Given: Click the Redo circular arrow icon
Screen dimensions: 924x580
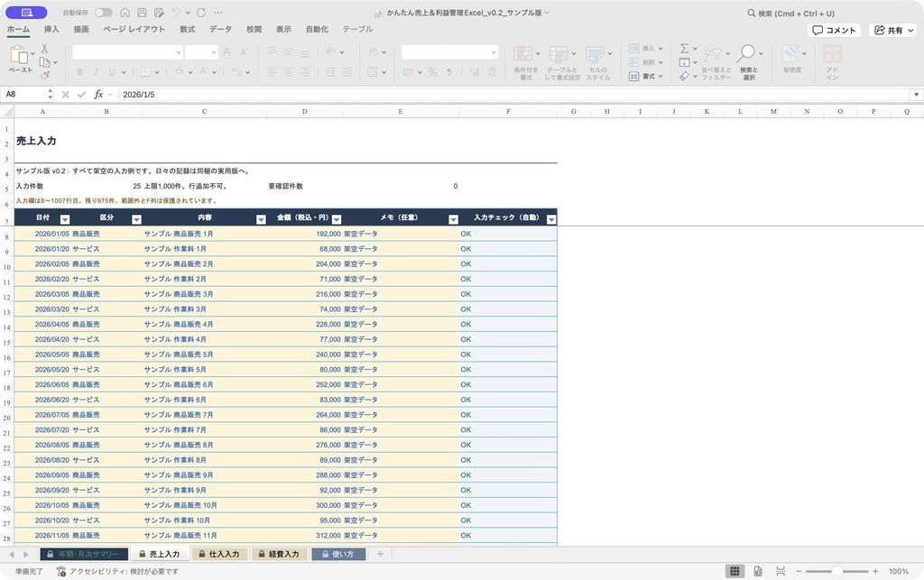Looking at the screenshot, I should pos(201,13).
